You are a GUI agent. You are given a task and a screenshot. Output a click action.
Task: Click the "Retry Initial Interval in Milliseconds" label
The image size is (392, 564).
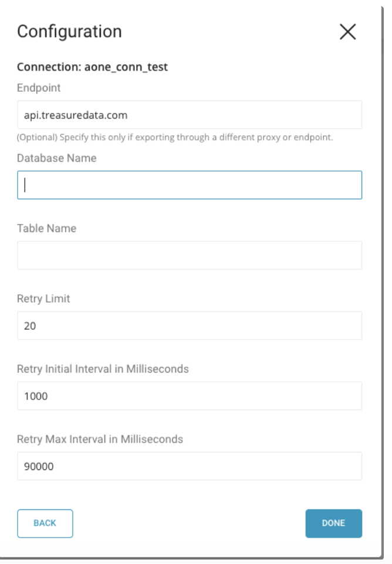point(103,369)
